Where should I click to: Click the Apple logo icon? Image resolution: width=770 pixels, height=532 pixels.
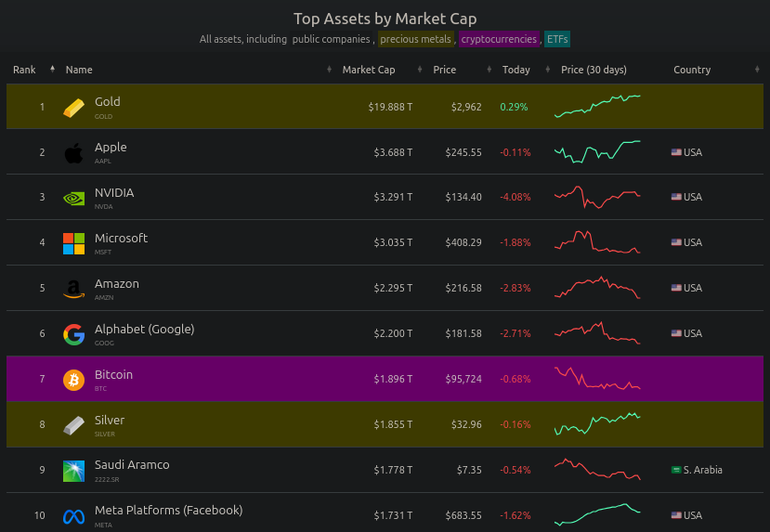coord(73,152)
